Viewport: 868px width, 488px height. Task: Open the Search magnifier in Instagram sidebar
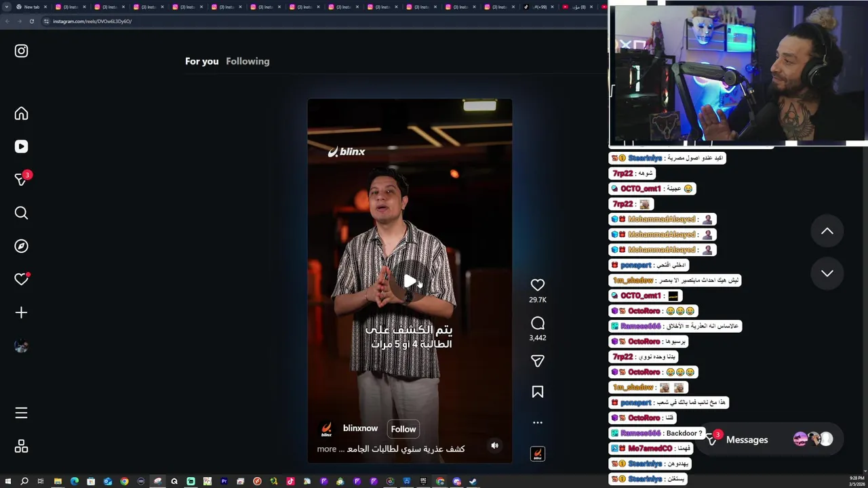coord(21,213)
